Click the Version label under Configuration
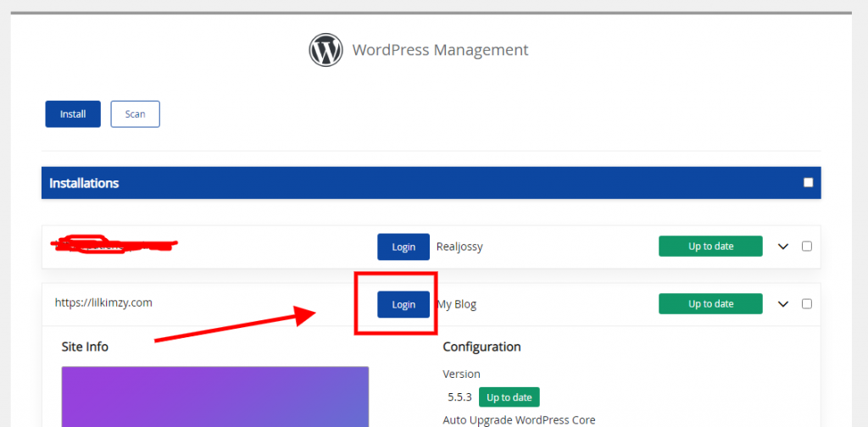The image size is (868, 427). (x=461, y=374)
